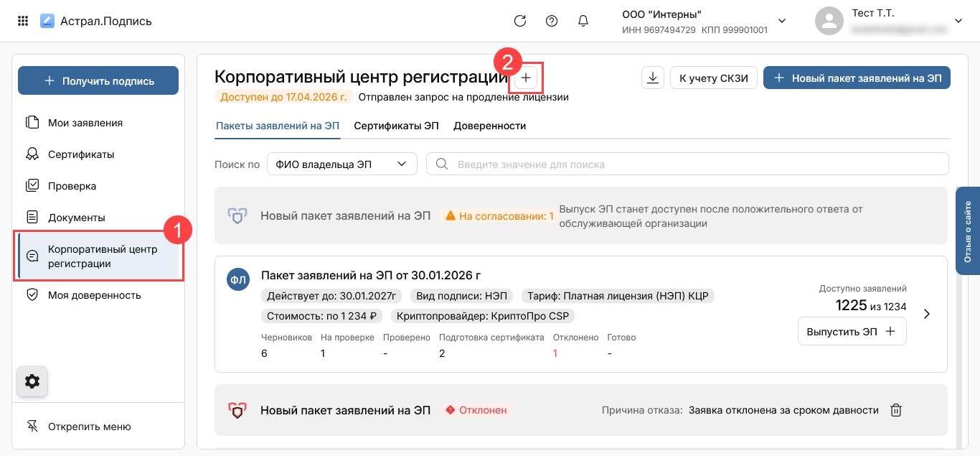This screenshot has width=980, height=456.
Task: Open notifications bell
Action: click(x=583, y=21)
